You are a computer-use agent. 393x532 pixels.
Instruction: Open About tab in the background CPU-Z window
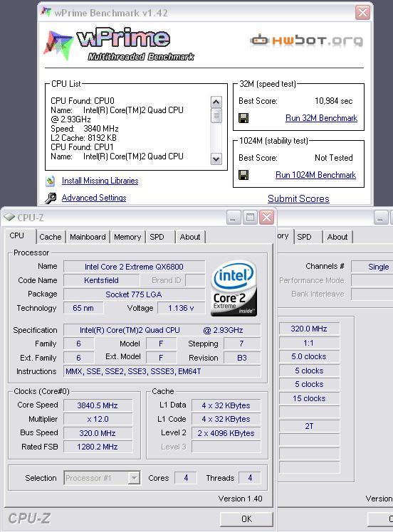pyautogui.click(x=337, y=237)
